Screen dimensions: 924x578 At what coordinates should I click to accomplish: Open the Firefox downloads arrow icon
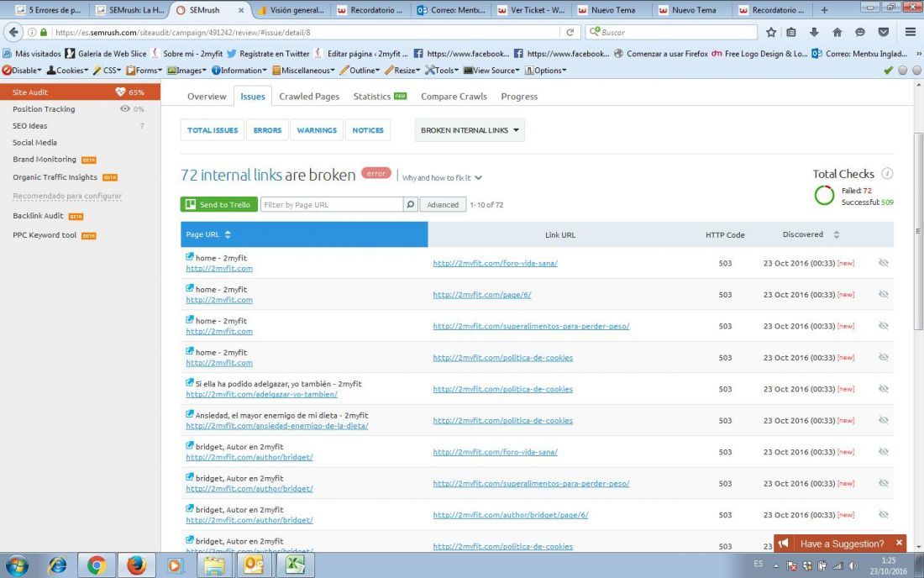coord(814,33)
